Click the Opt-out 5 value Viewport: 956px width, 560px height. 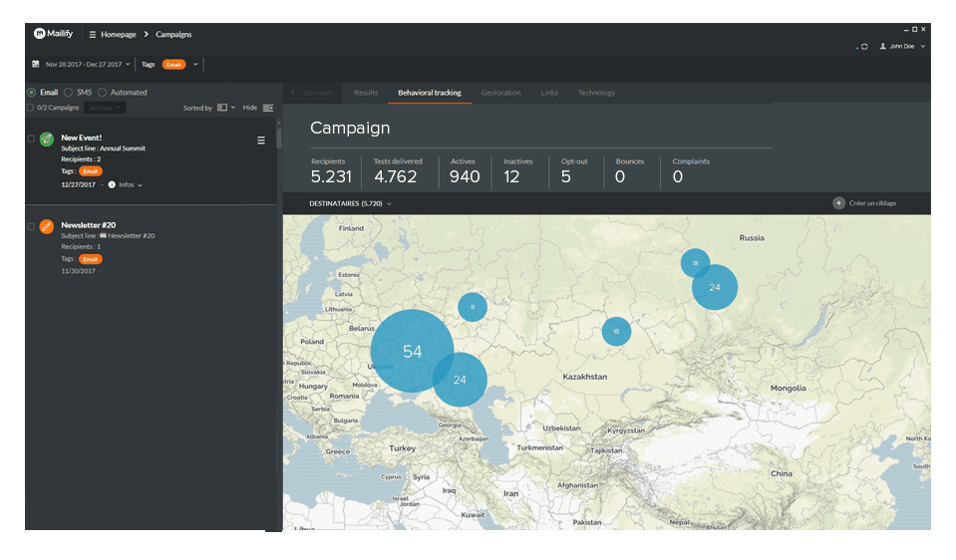pyautogui.click(x=566, y=176)
